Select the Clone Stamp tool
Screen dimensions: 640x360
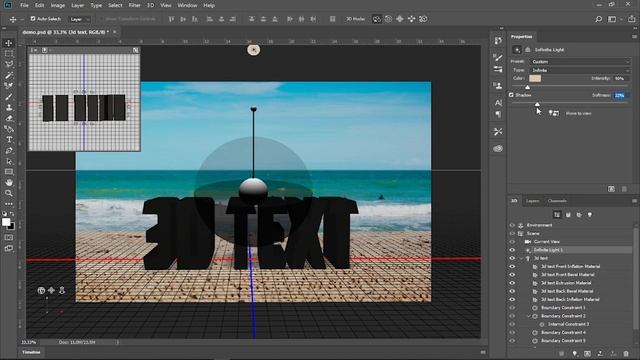(9, 107)
